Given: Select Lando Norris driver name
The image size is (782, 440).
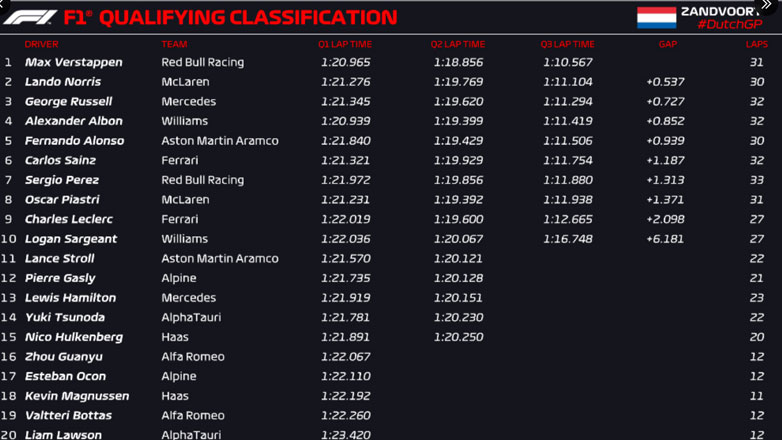Looking at the screenshot, I should (63, 82).
